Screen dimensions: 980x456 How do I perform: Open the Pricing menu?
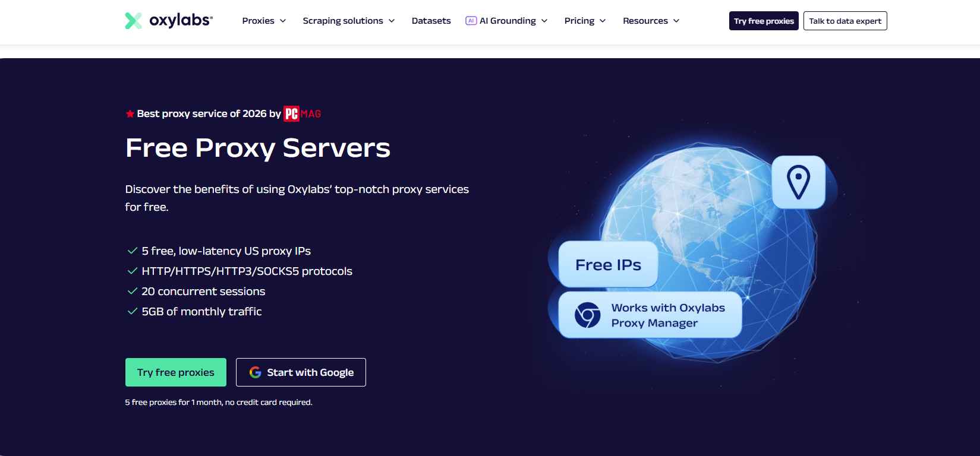tap(585, 21)
